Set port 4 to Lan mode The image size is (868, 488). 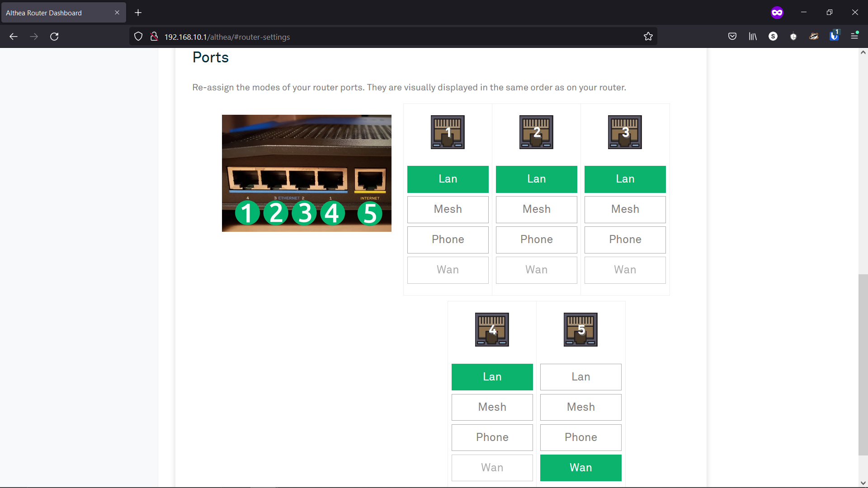[x=492, y=377]
